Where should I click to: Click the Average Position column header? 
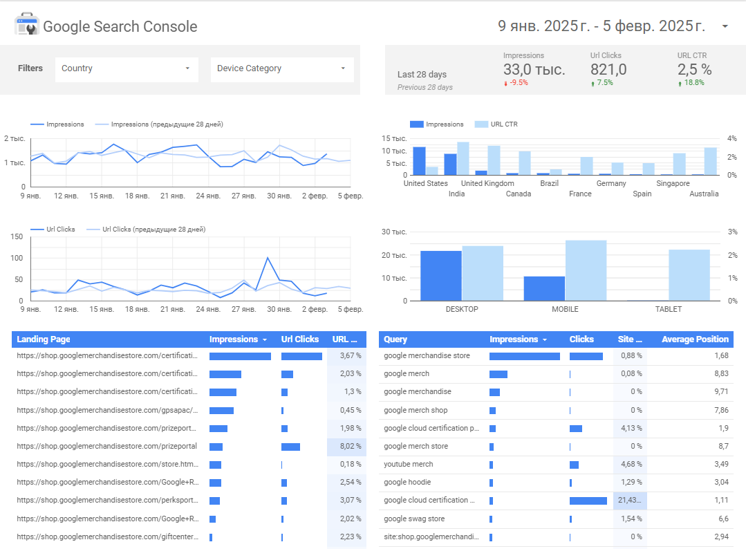point(694,339)
